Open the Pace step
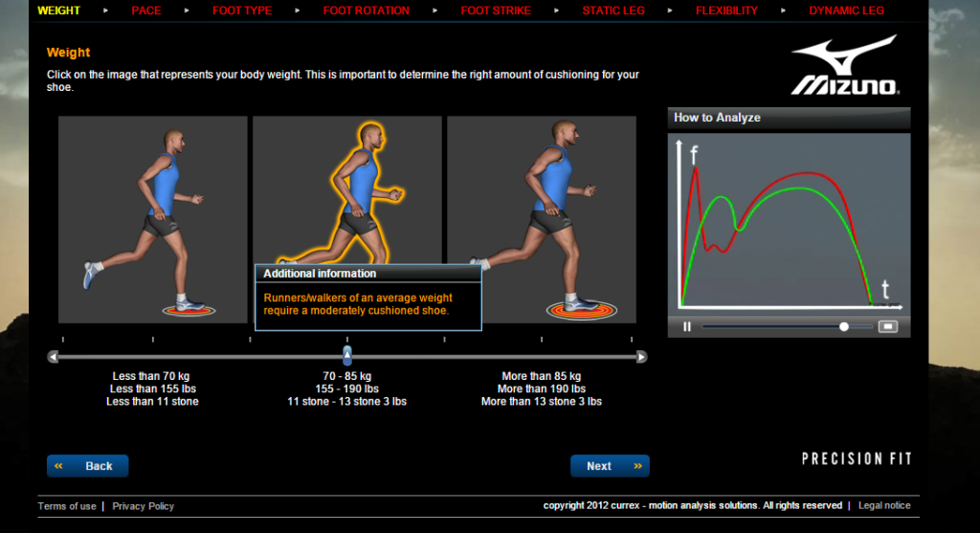This screenshot has height=533, width=980. pyautogui.click(x=146, y=11)
